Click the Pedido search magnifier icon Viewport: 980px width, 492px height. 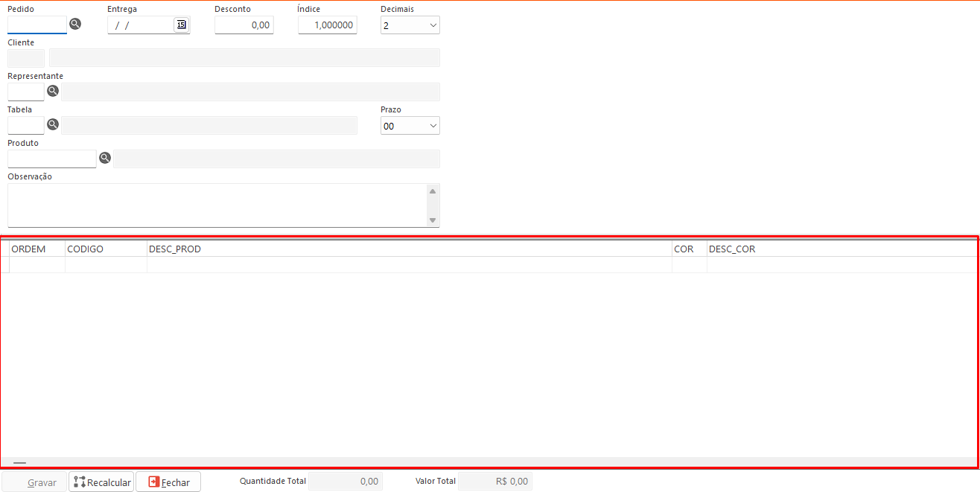[75, 24]
